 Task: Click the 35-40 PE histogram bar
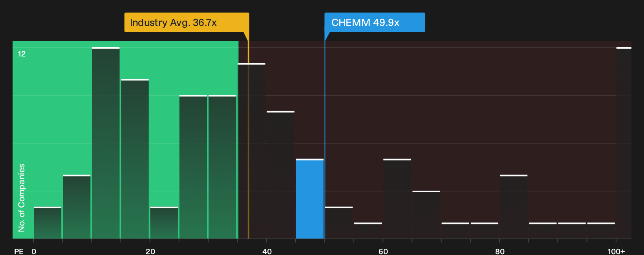[x=252, y=151]
